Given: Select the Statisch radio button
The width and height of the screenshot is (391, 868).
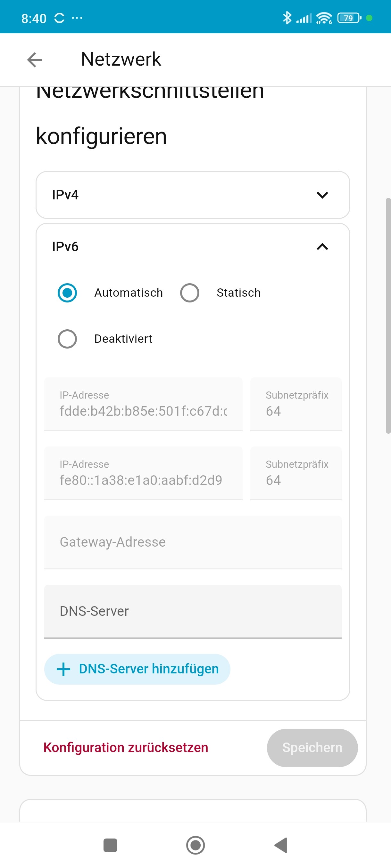Looking at the screenshot, I should [189, 293].
